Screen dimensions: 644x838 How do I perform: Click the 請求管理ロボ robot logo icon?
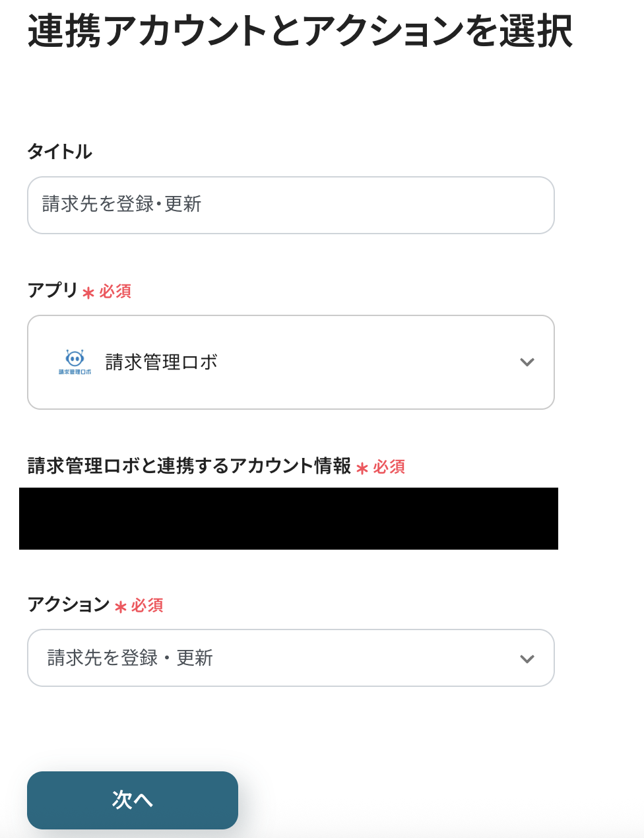[x=75, y=362]
